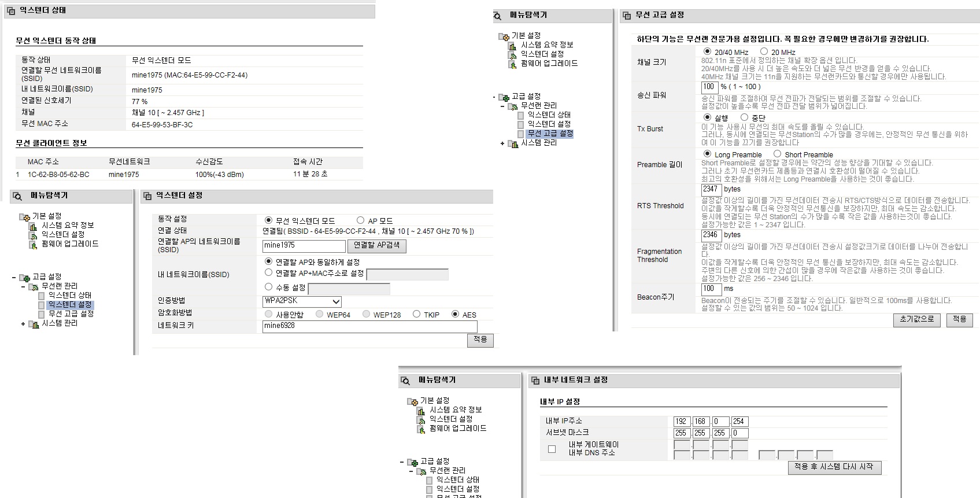Select the Short Preamble option
Image resolution: width=980 pixels, height=498 pixels.
tap(777, 154)
